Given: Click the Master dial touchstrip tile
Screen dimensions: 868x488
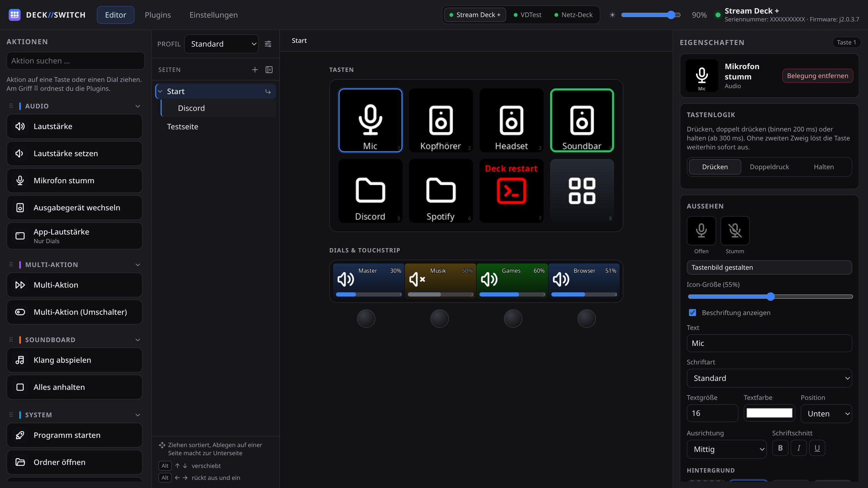Looking at the screenshot, I should [369, 281].
